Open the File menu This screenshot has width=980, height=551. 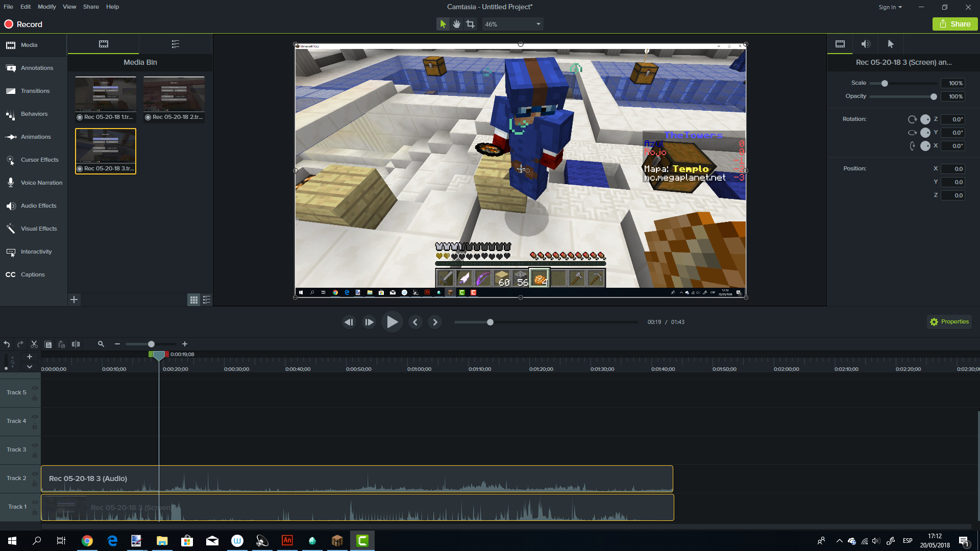pyautogui.click(x=8, y=7)
